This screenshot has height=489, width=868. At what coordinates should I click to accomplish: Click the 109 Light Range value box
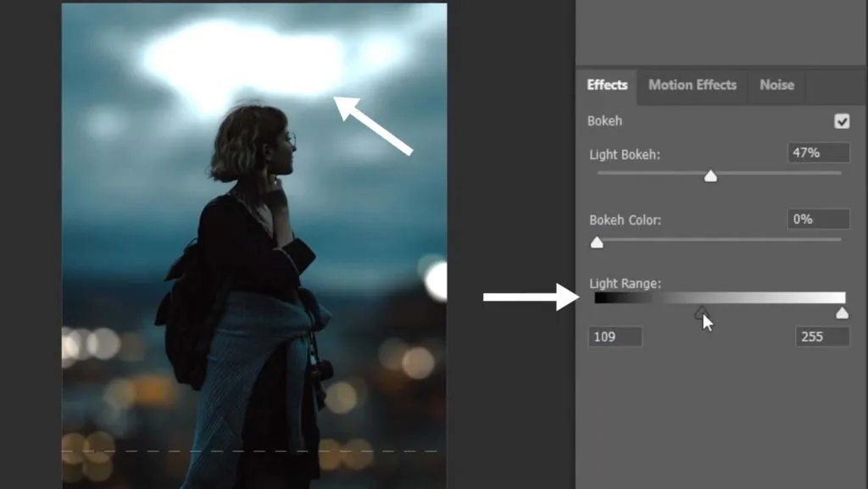(615, 336)
